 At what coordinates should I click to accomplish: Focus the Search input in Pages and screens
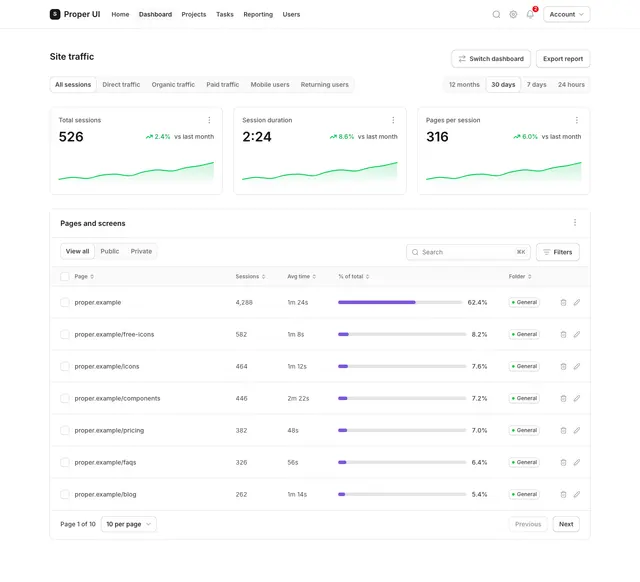(x=469, y=252)
